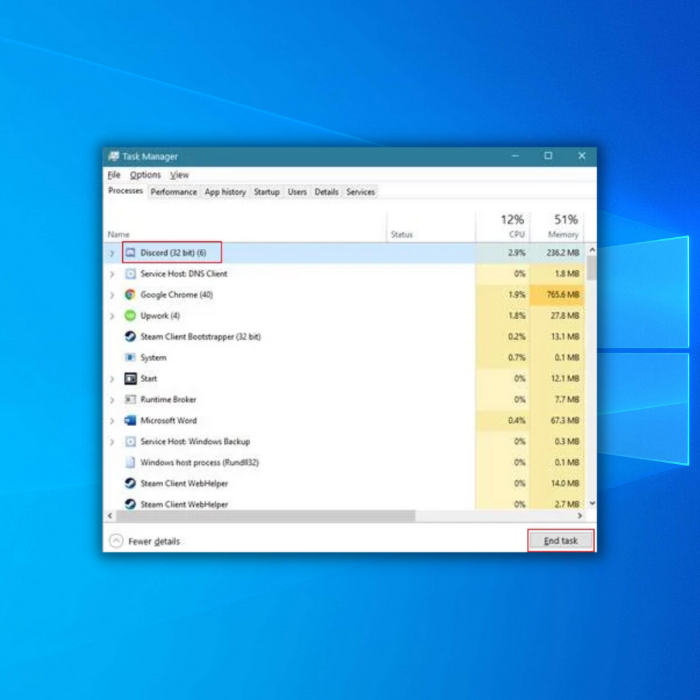700x700 pixels.
Task: Click the horizontal scrollbar thumb
Action: coord(266,516)
